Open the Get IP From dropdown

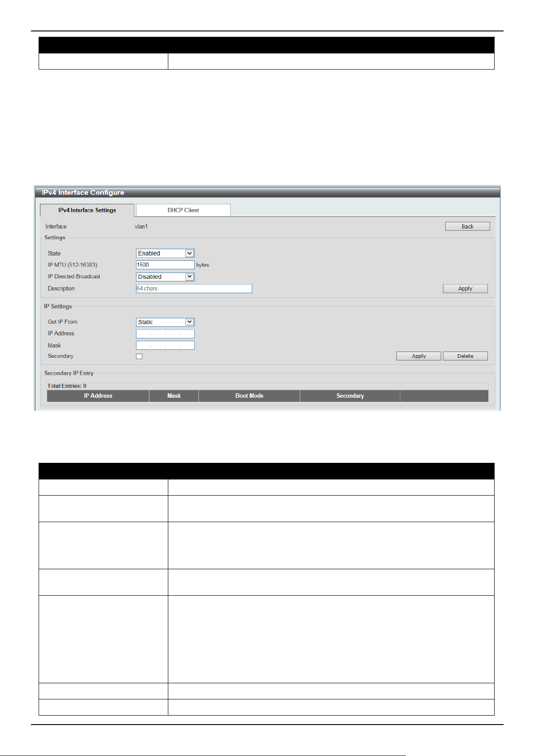165,322
